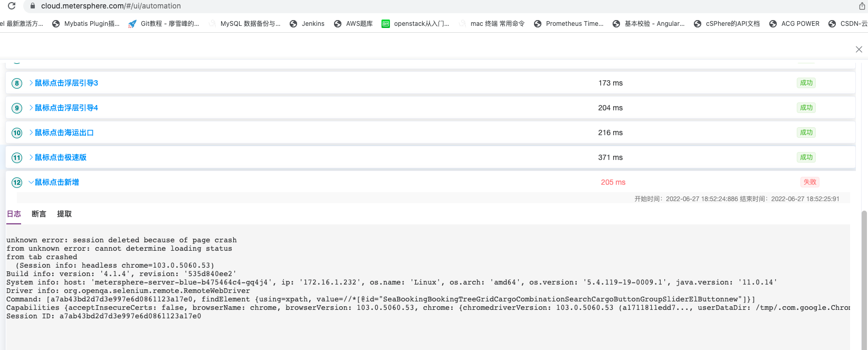Image resolution: width=868 pixels, height=350 pixels.
Task: Switch to the 日志 tab
Action: pos(14,214)
